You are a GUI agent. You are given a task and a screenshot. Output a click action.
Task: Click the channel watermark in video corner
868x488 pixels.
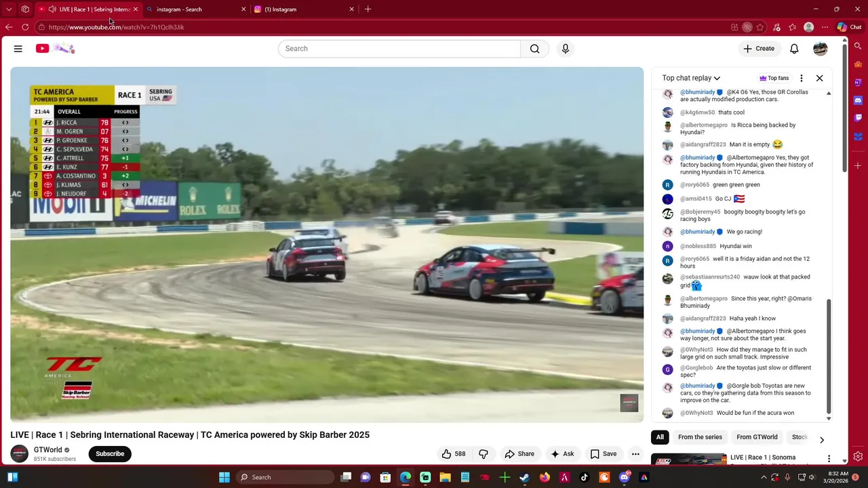tap(629, 403)
